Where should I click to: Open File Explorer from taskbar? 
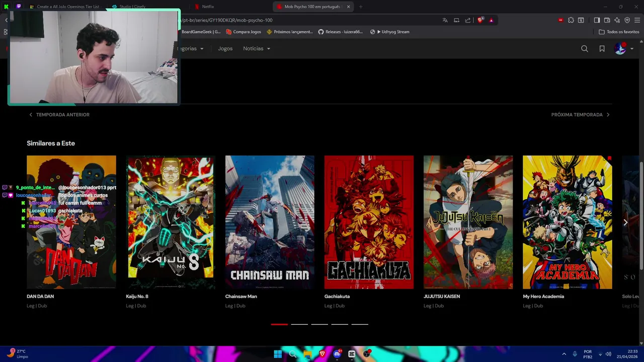pos(307,354)
